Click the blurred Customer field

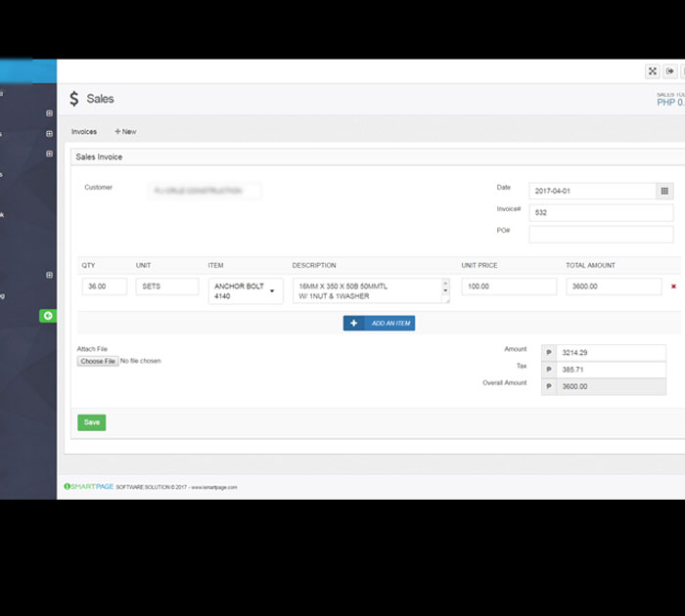205,191
